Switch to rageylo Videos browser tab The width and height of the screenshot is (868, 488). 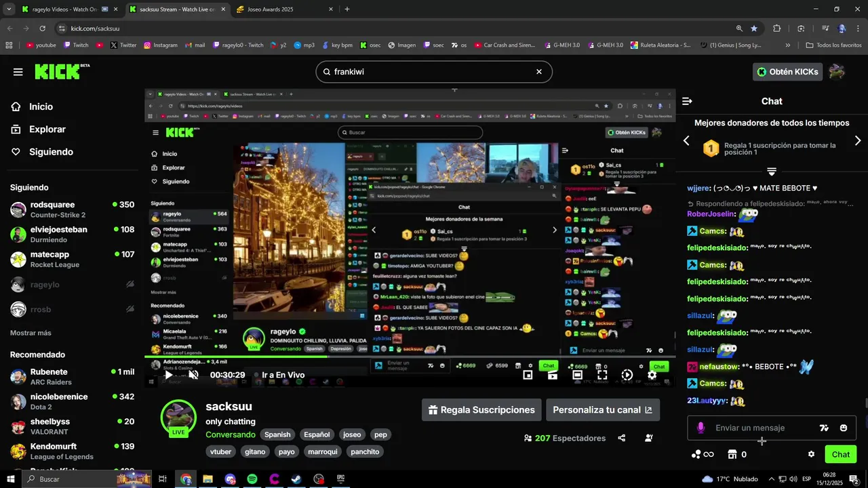click(x=68, y=9)
